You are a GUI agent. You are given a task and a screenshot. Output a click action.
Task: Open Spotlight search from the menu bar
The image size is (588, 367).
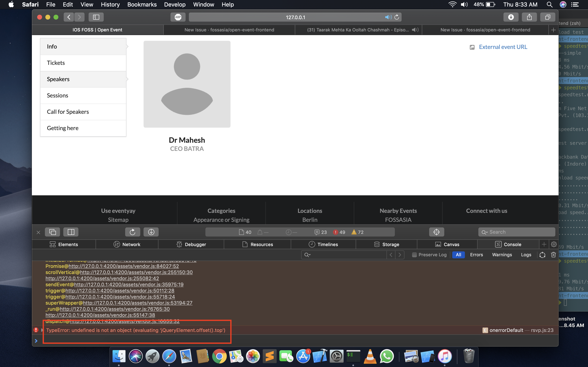[x=550, y=4]
